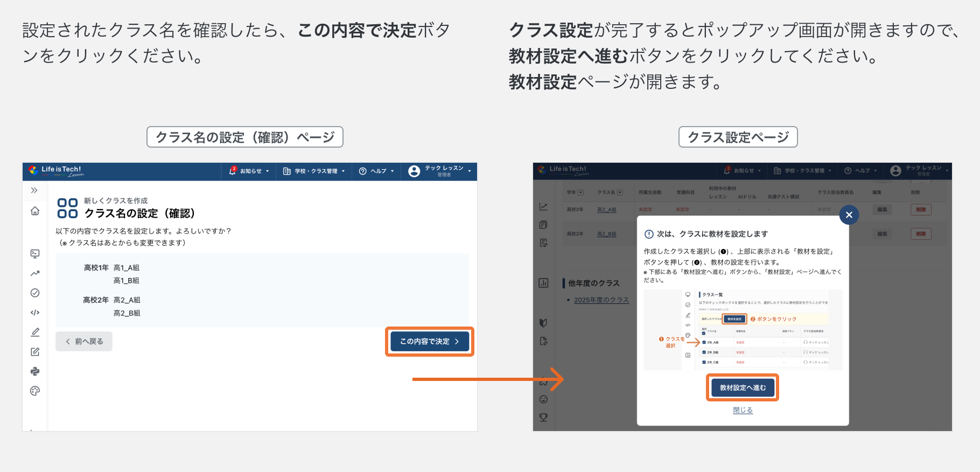Click the 教材設定へ進む button in the popup

[x=743, y=388]
